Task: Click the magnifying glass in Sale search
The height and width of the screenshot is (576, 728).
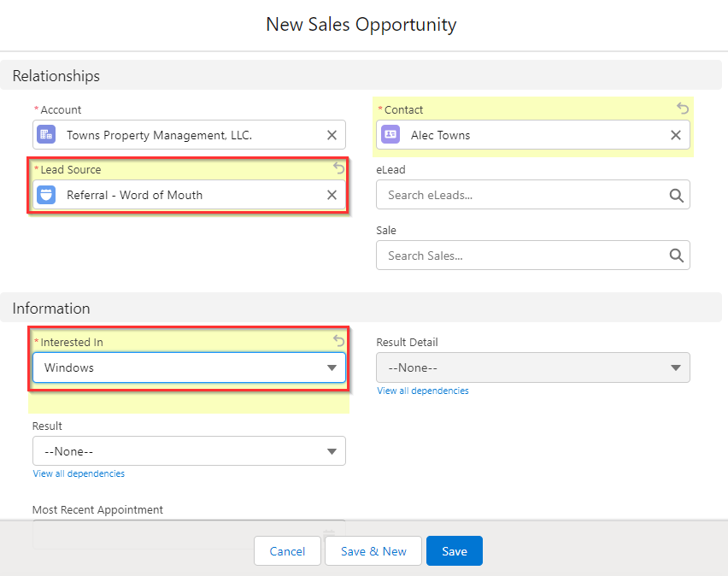Action: tap(677, 256)
